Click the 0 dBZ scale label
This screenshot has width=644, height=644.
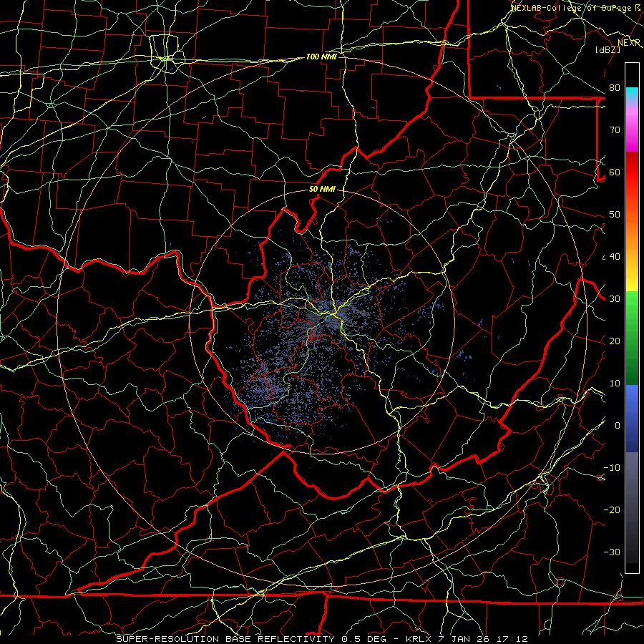[x=618, y=426]
